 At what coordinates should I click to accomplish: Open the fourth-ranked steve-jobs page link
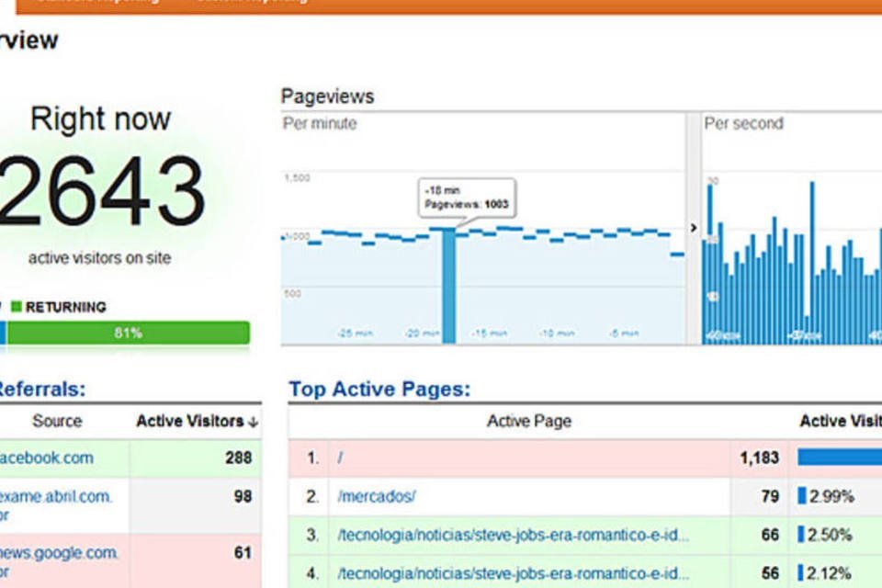tap(513, 573)
